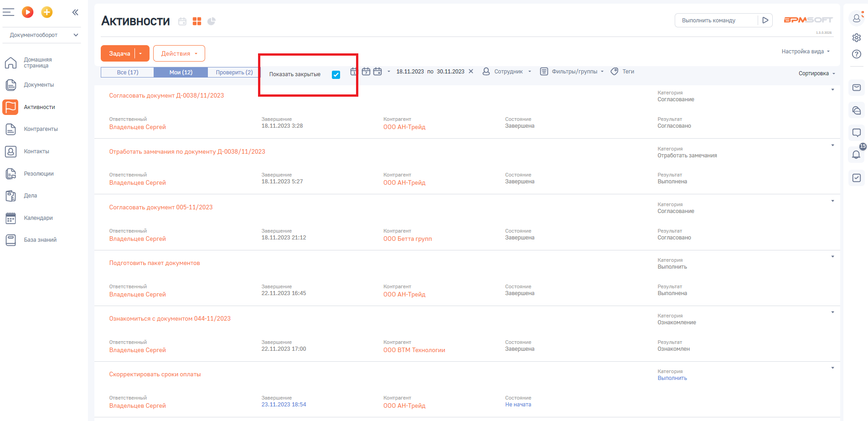This screenshot has height=421, width=868.
Task: Click the Выполнить команду input field
Action: click(x=716, y=21)
